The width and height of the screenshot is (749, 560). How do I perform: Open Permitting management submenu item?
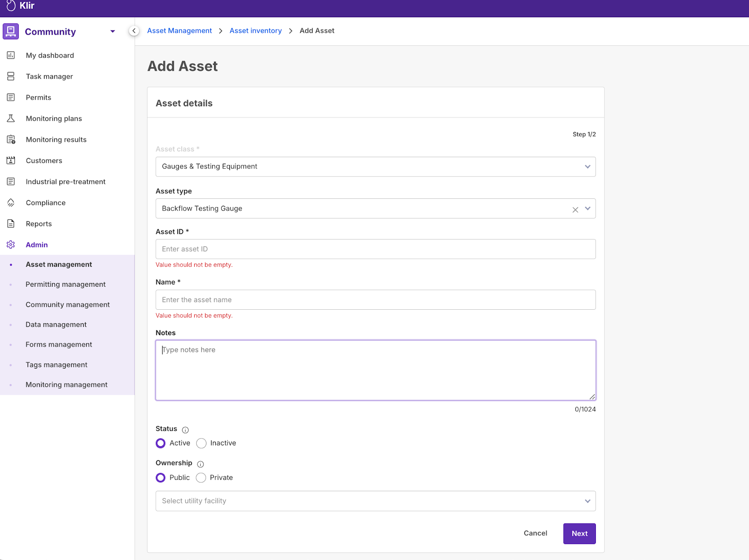(x=66, y=284)
